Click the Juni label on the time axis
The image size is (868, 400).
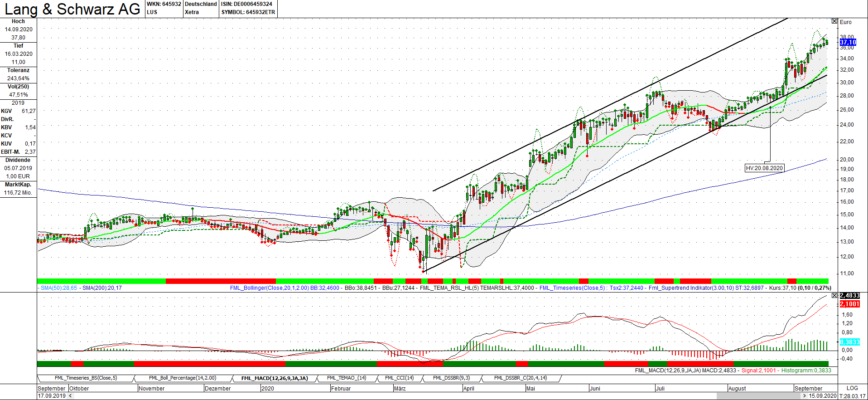[595, 389]
